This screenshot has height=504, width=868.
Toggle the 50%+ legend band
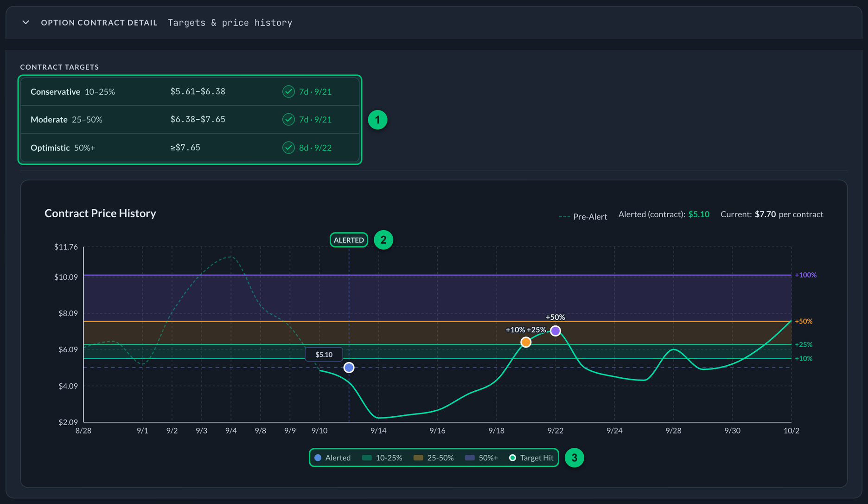click(x=481, y=458)
